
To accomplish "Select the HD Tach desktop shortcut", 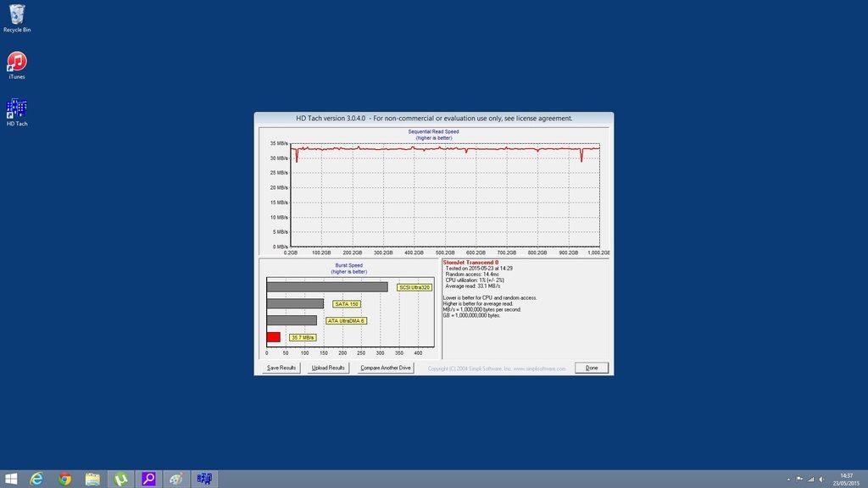I will tap(17, 113).
